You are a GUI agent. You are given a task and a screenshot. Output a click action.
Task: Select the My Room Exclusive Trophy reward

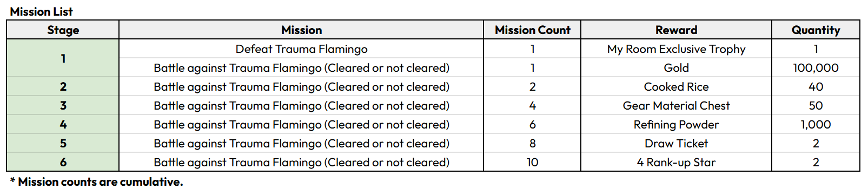(676, 49)
